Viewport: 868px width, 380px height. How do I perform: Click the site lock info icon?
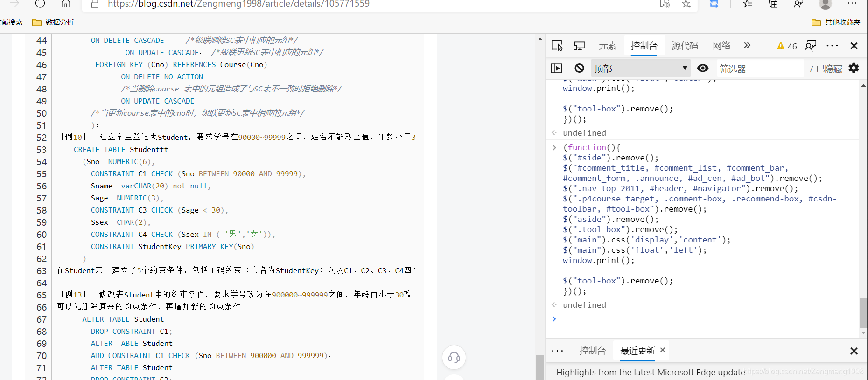coord(95,4)
